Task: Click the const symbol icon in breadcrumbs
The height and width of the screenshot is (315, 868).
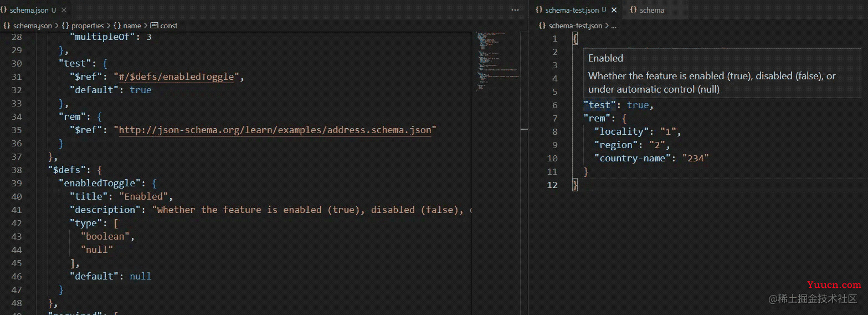Action: 155,26
